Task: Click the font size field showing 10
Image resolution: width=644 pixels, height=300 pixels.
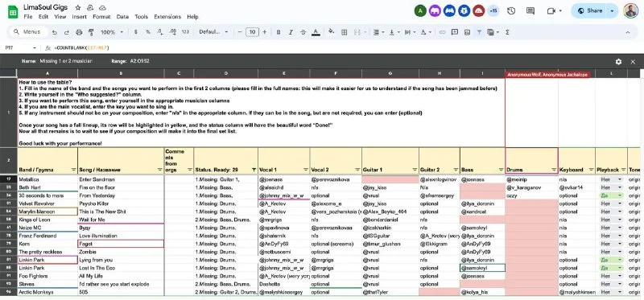Action: (252, 32)
